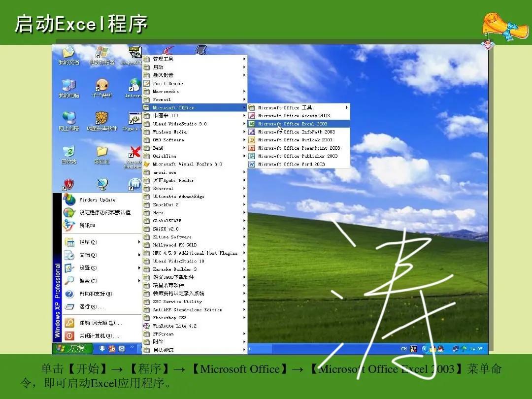Click the clock showing 14:05

click(x=476, y=348)
